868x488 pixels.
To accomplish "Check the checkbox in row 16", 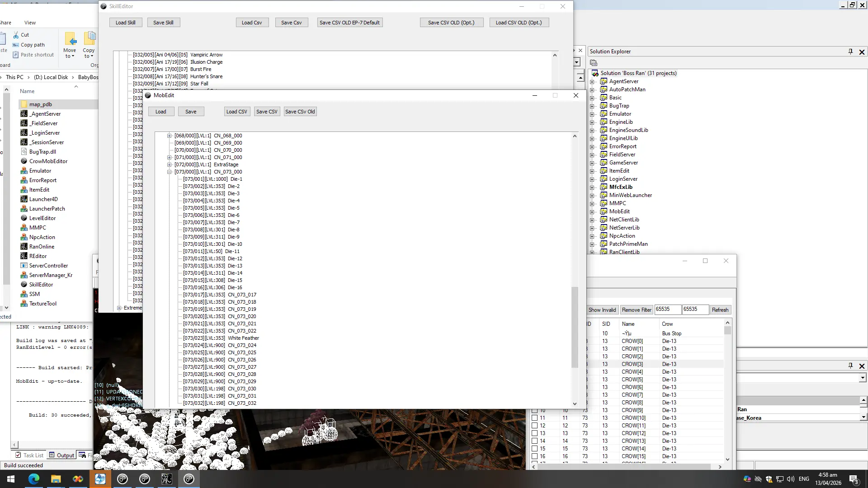I will coord(534,456).
